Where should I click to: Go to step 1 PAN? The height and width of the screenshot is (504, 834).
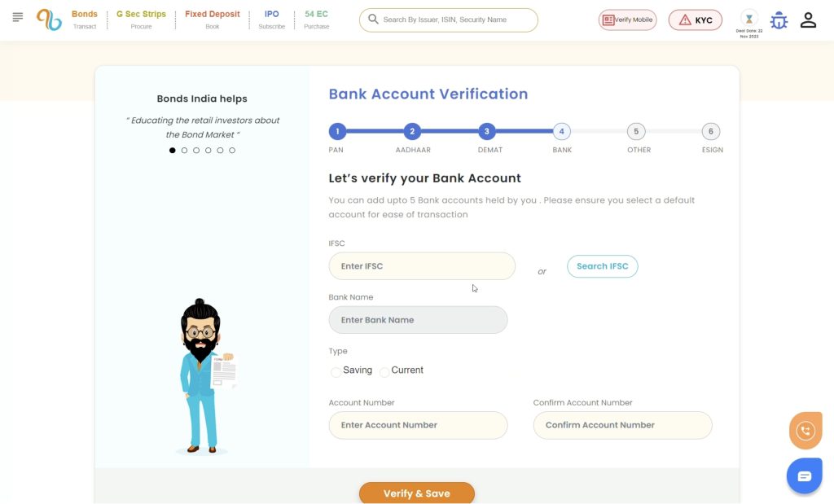(x=337, y=131)
